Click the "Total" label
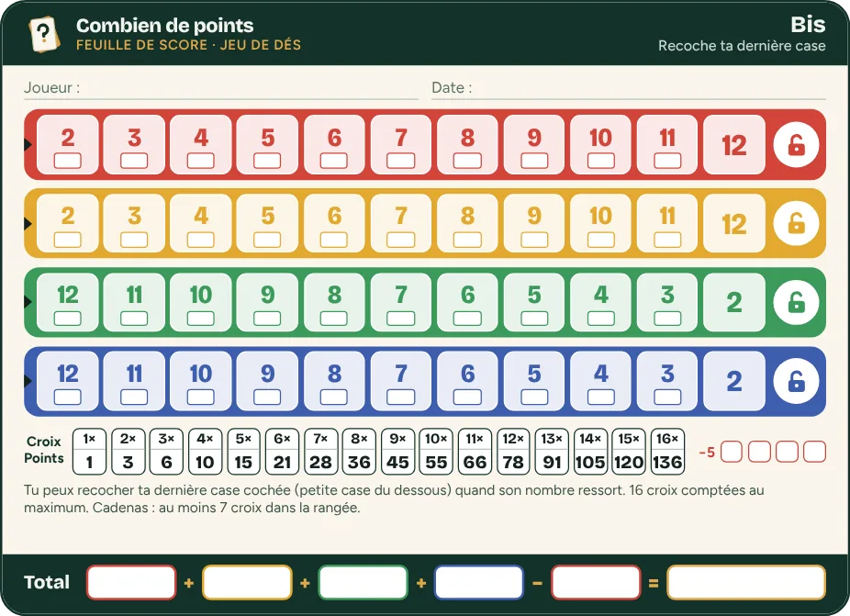This screenshot has width=850, height=616. (47, 582)
